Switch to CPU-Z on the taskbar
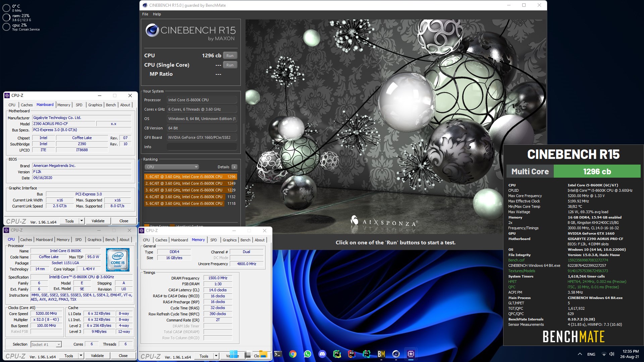 tap(411, 354)
